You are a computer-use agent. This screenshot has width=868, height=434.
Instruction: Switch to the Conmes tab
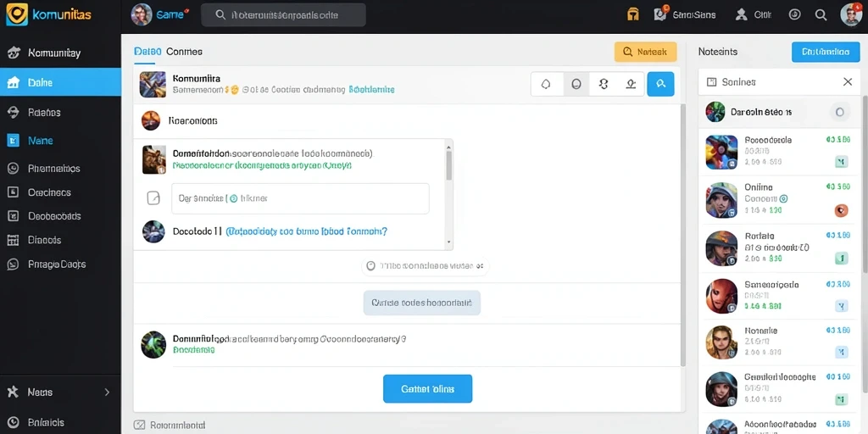184,52
